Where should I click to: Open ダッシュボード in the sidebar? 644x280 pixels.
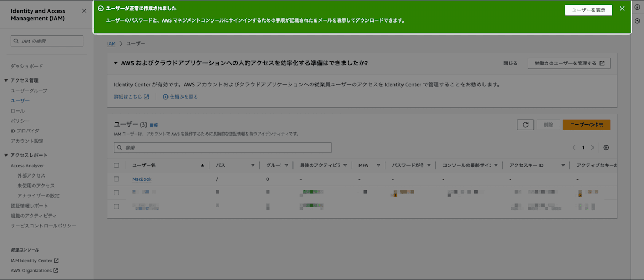click(x=27, y=66)
